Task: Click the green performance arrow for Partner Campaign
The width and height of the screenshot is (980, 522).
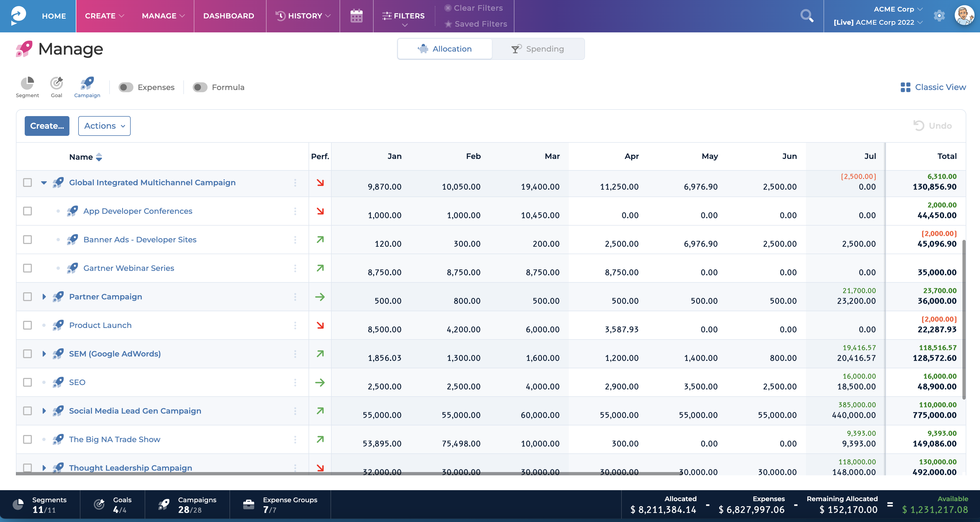Action: click(320, 297)
